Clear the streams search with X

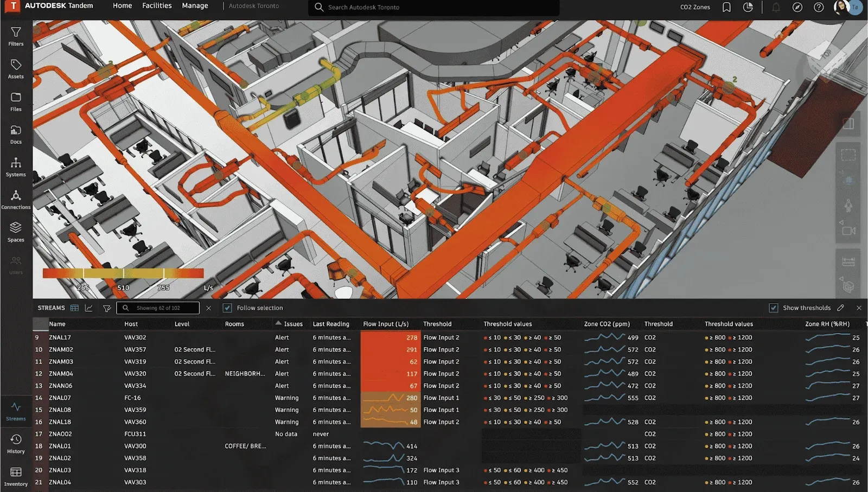click(208, 308)
